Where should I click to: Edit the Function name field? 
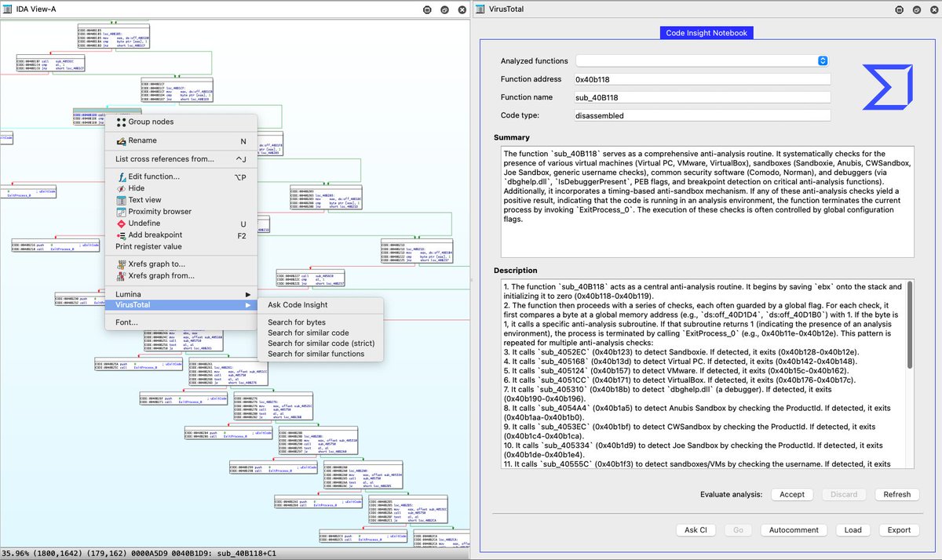702,97
